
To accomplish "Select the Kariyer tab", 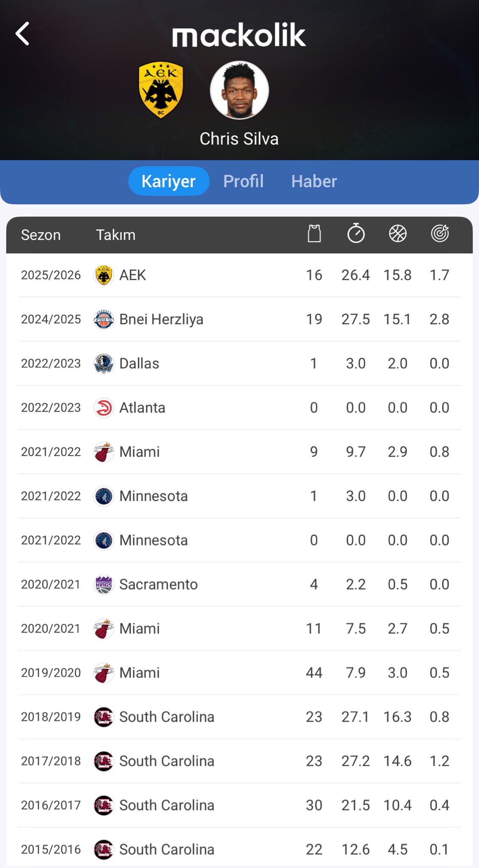I will pyautogui.click(x=168, y=181).
